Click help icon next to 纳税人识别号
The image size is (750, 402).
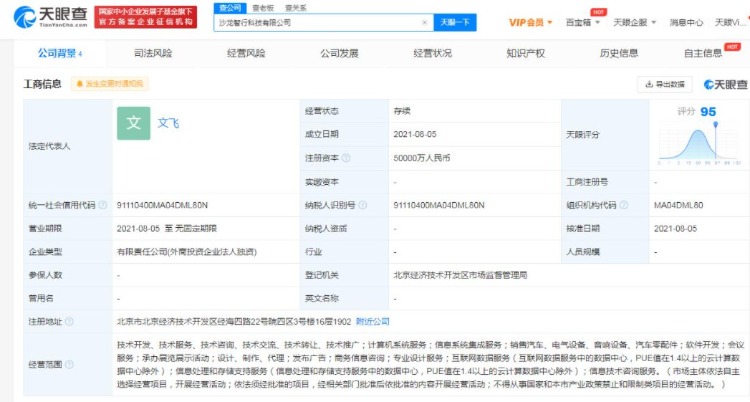pyautogui.click(x=363, y=205)
